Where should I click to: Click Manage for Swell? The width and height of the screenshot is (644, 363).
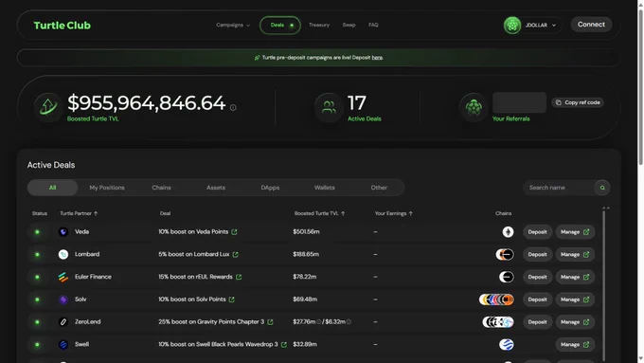pos(575,344)
